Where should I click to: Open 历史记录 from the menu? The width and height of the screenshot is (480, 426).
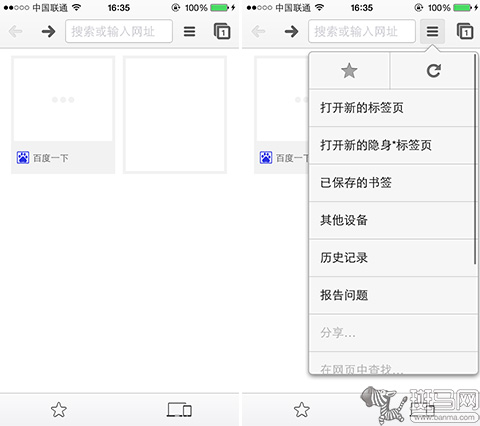[392, 258]
